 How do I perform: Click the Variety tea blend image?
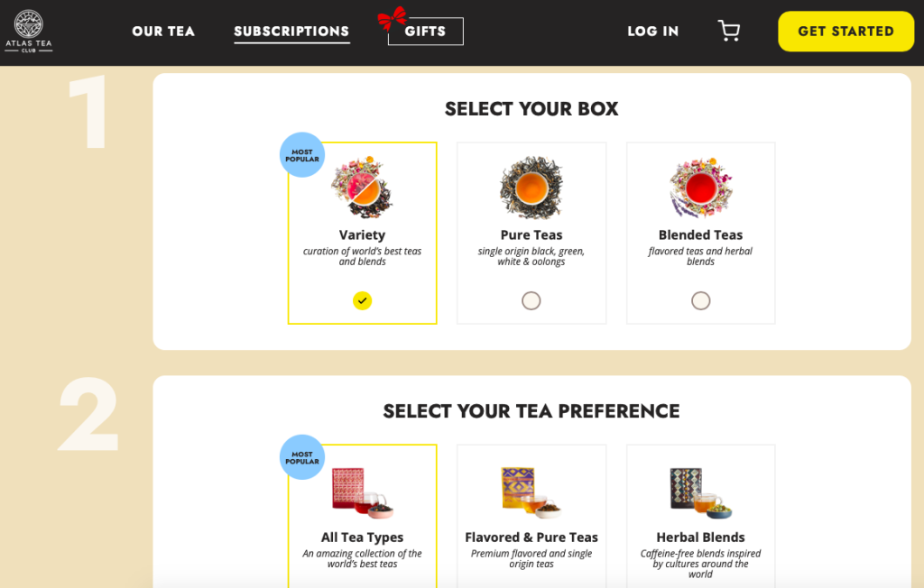(x=362, y=187)
